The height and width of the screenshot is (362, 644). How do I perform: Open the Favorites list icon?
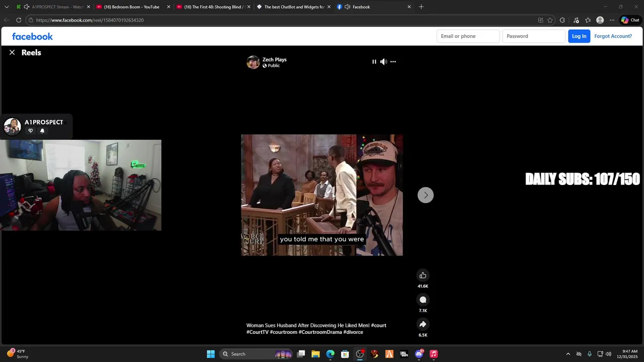pos(588,20)
